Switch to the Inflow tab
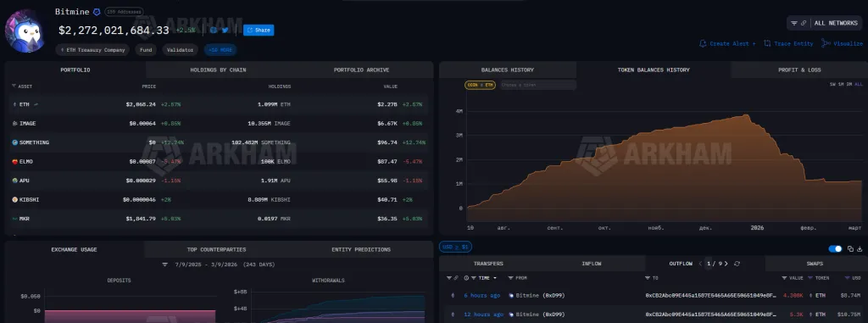 point(591,264)
